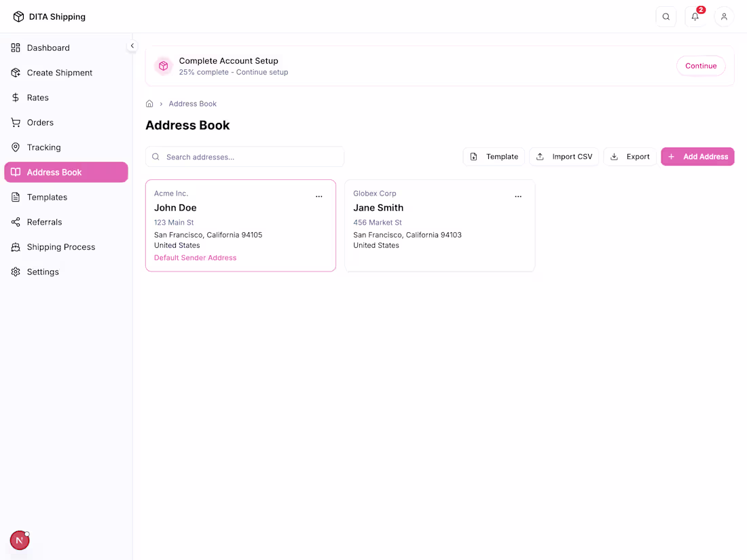Click 'San Francisco, California 94103' line
The width and height of the screenshot is (747, 560).
[407, 235]
